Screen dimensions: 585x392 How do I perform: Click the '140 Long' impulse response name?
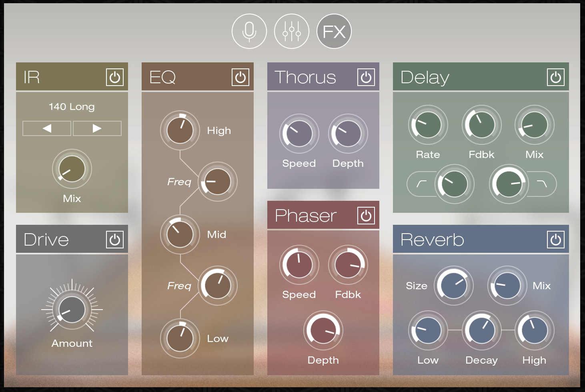pyautogui.click(x=72, y=107)
